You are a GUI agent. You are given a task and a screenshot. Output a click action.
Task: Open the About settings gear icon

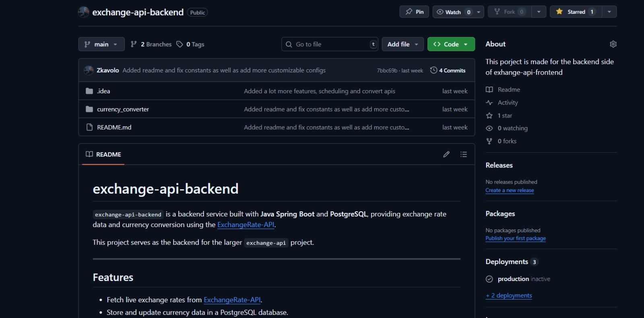pos(613,44)
